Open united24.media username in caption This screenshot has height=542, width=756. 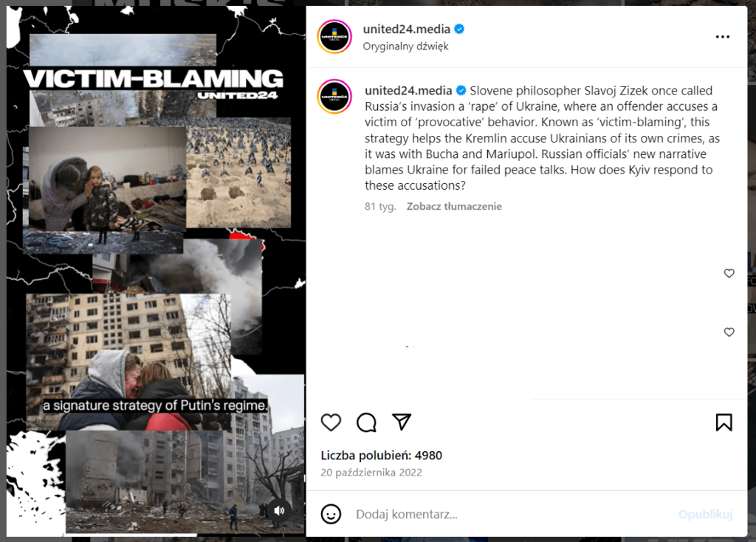(x=408, y=91)
